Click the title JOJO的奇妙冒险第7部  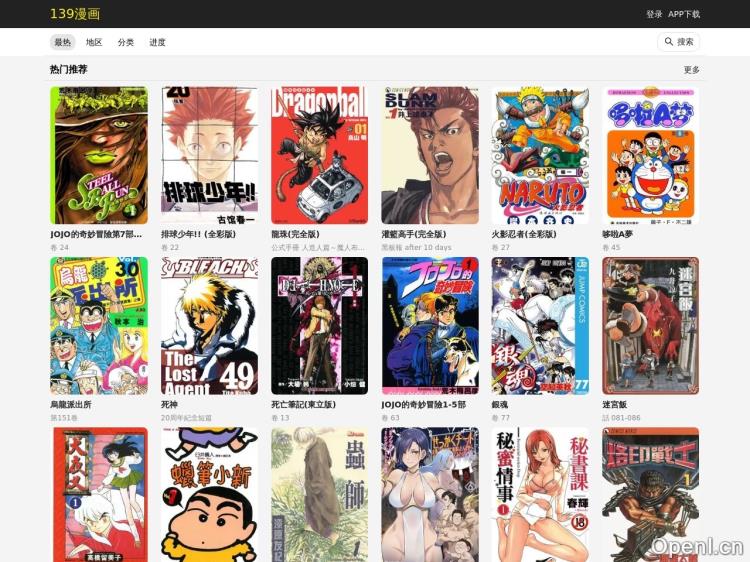tap(96, 234)
